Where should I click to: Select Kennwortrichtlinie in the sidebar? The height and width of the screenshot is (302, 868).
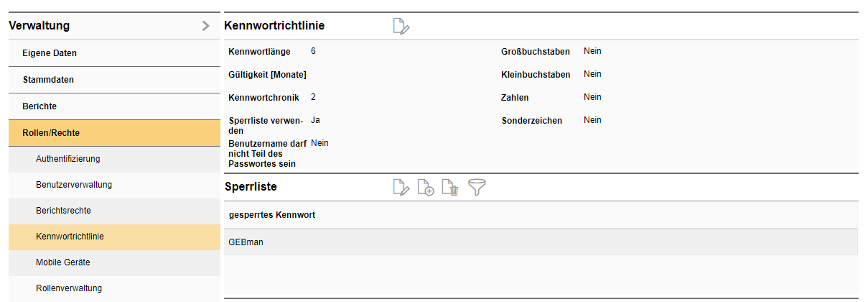click(x=70, y=237)
